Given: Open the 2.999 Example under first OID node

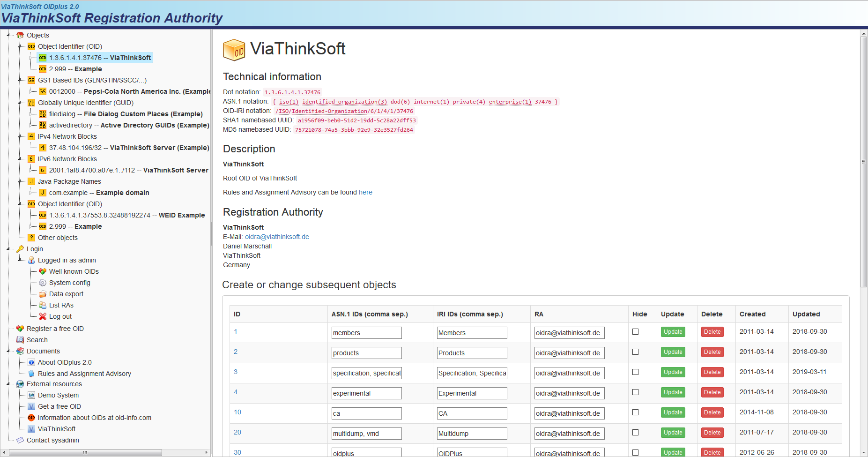Looking at the screenshot, I should click(75, 69).
